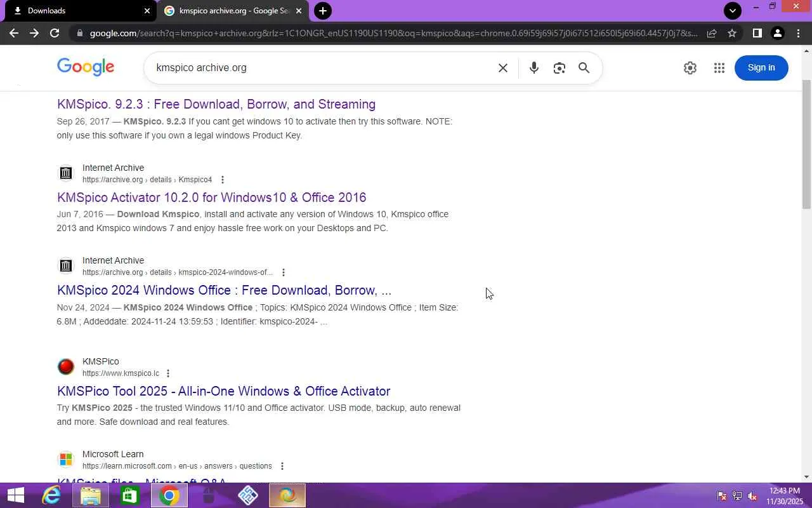Open KMSPico Tool 2025 result link

click(224, 391)
